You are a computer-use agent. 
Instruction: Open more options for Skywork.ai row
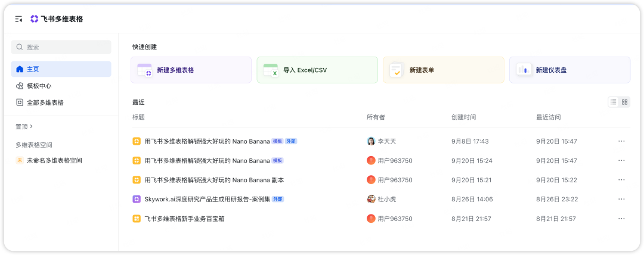coord(621,199)
